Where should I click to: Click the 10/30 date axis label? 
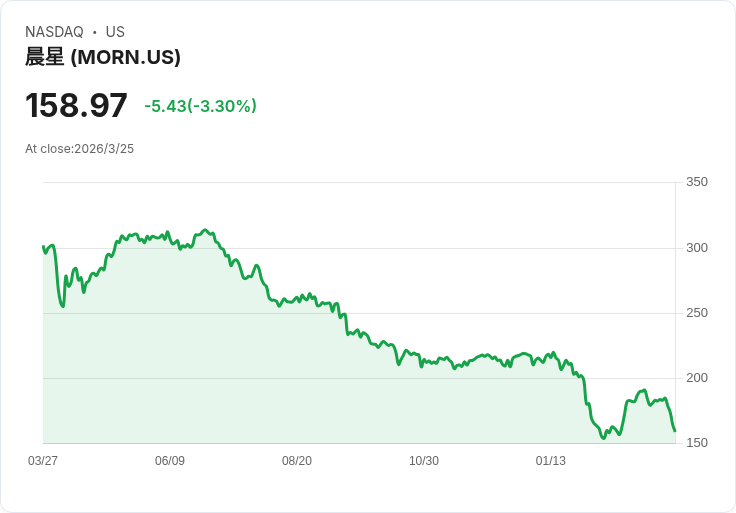[x=424, y=461]
